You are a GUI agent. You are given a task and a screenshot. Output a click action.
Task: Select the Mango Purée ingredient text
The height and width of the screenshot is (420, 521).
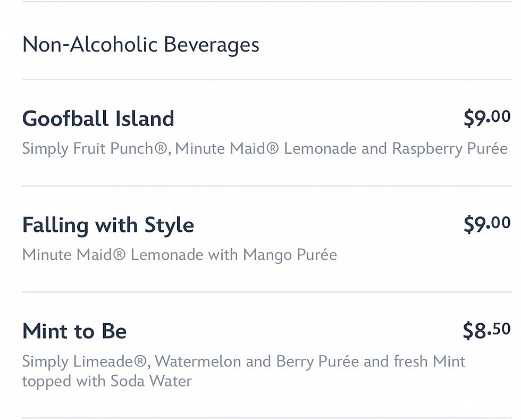(290, 255)
